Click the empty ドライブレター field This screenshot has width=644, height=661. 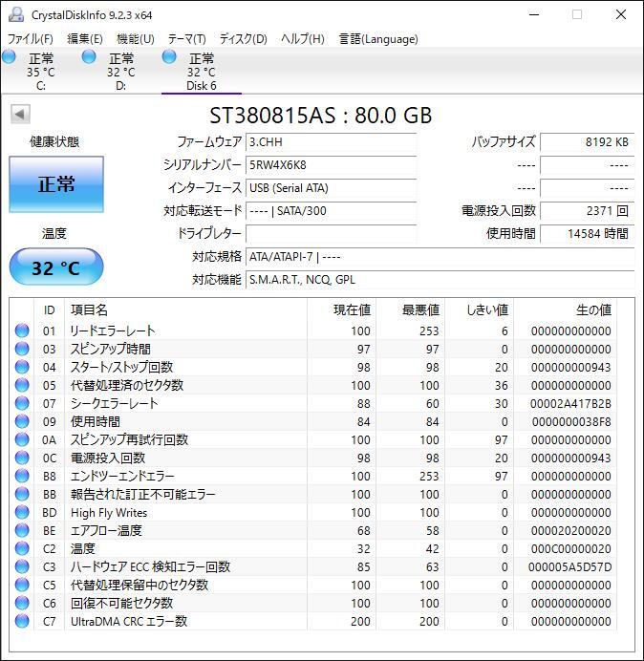coord(331,233)
